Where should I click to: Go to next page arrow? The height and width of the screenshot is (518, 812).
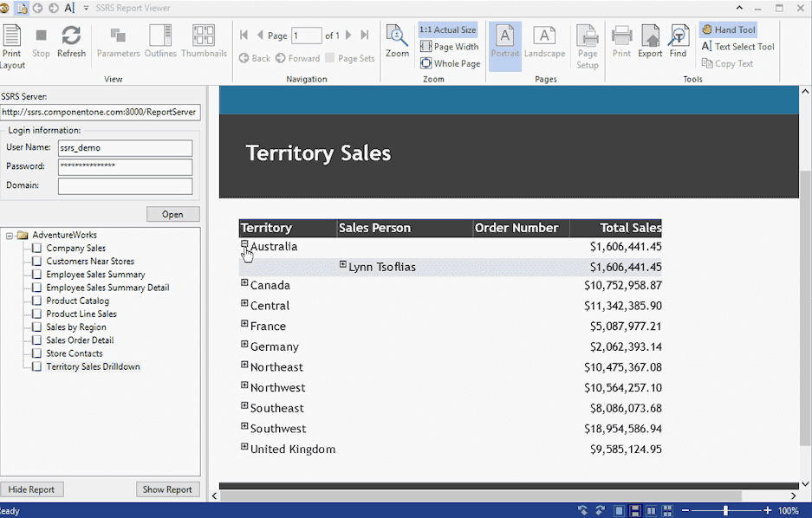pyautogui.click(x=348, y=36)
